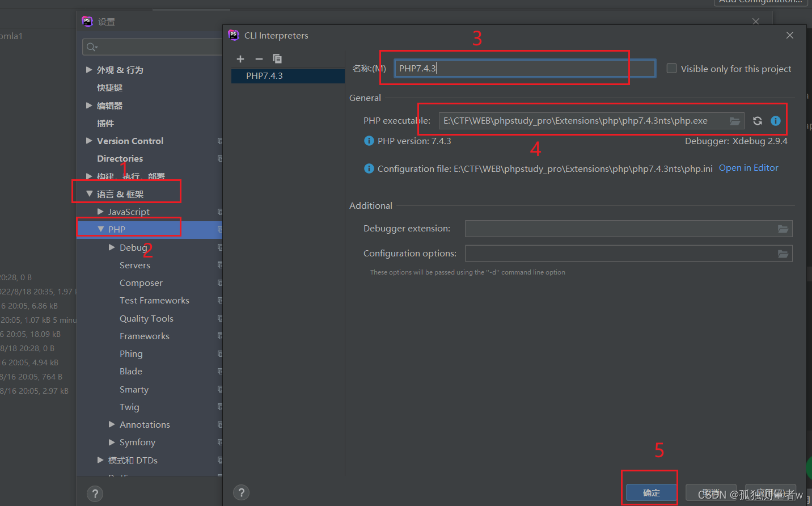
Task: Expand 模式和 DTDs settings node
Action: tap(100, 460)
